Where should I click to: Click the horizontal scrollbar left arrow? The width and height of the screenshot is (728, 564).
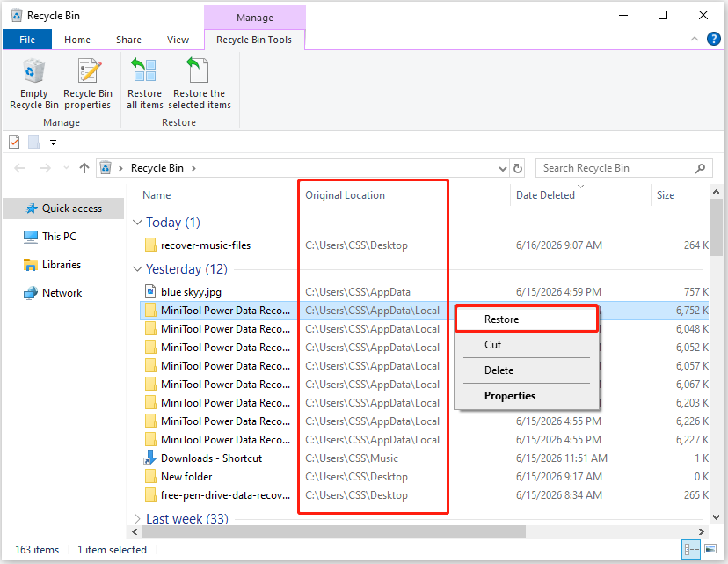click(x=135, y=532)
